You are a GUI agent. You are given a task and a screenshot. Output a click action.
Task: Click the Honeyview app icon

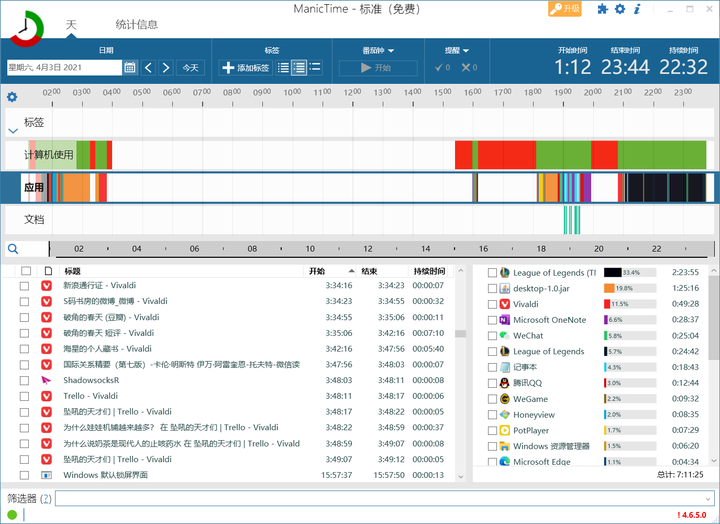(505, 415)
